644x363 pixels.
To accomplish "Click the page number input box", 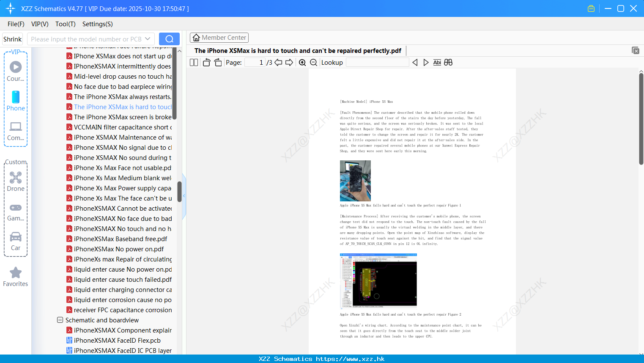I will coord(255,62).
